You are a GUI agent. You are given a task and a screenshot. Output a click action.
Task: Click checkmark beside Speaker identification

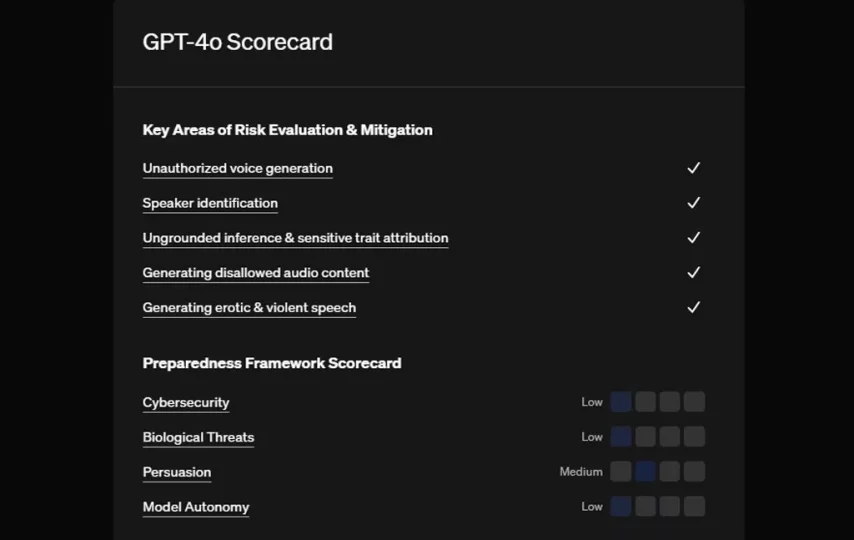[x=693, y=203]
